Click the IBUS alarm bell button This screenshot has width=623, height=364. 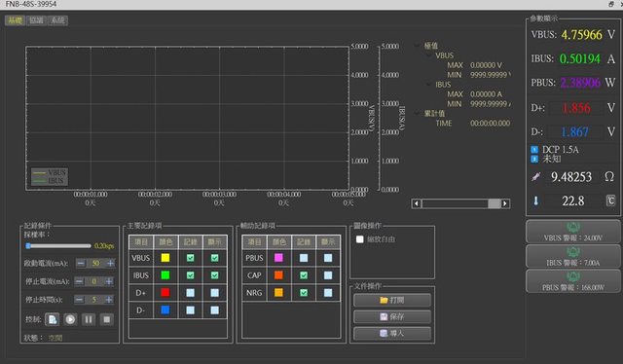tap(573, 256)
